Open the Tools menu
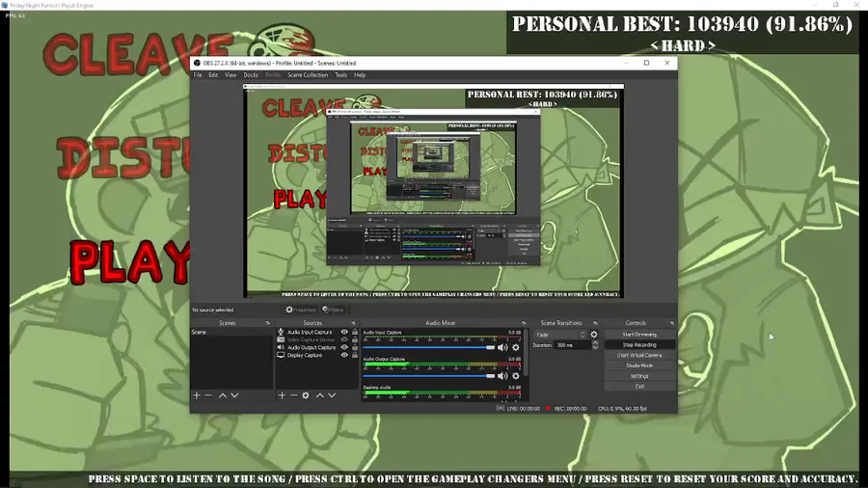This screenshot has height=488, width=868. click(x=341, y=74)
